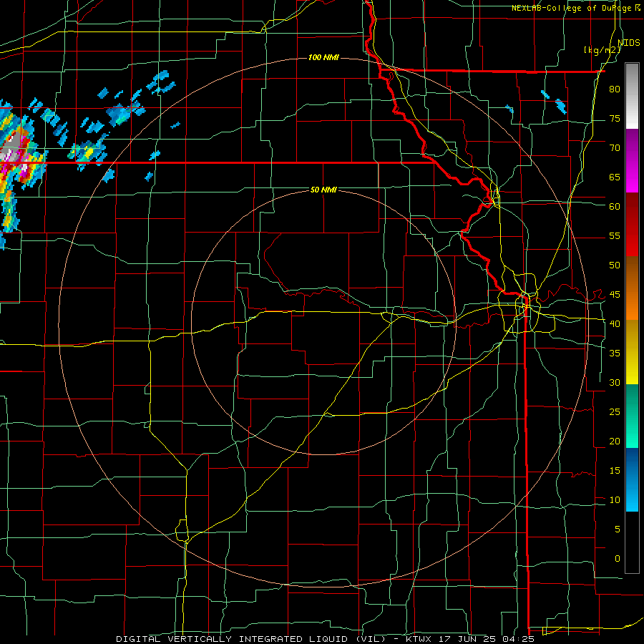The width and height of the screenshot is (644, 644).
Task: Click the "65" value on the VIL scale
Action: 615,177
